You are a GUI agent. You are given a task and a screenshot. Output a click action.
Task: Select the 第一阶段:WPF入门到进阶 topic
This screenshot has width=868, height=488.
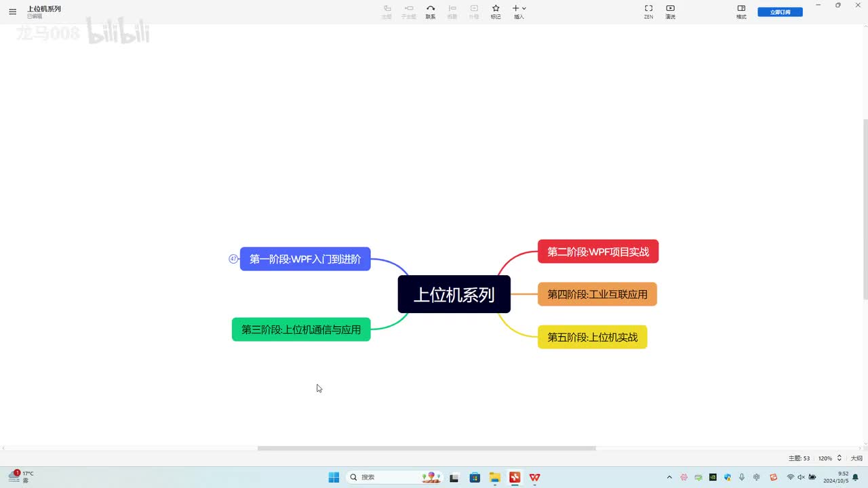(305, 259)
